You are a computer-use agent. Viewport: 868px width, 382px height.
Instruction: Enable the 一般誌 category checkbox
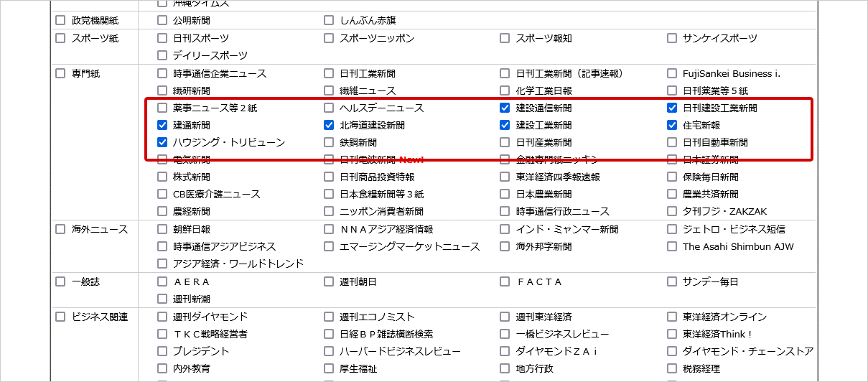(x=60, y=281)
